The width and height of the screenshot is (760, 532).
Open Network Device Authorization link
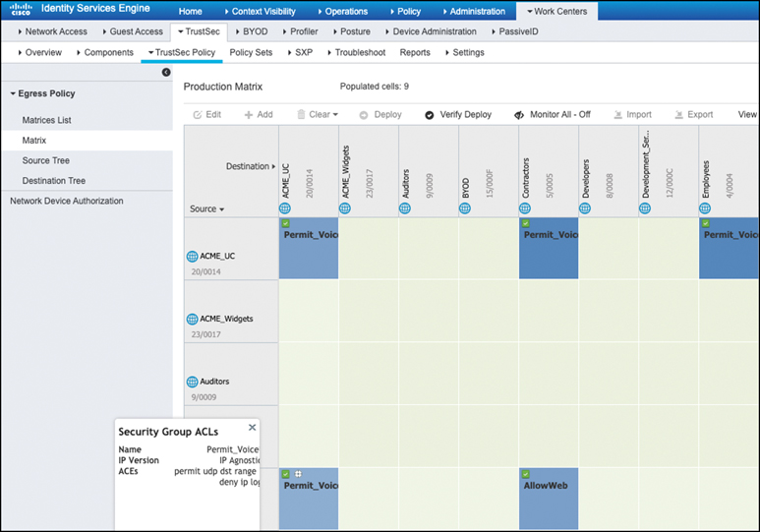pyautogui.click(x=67, y=201)
